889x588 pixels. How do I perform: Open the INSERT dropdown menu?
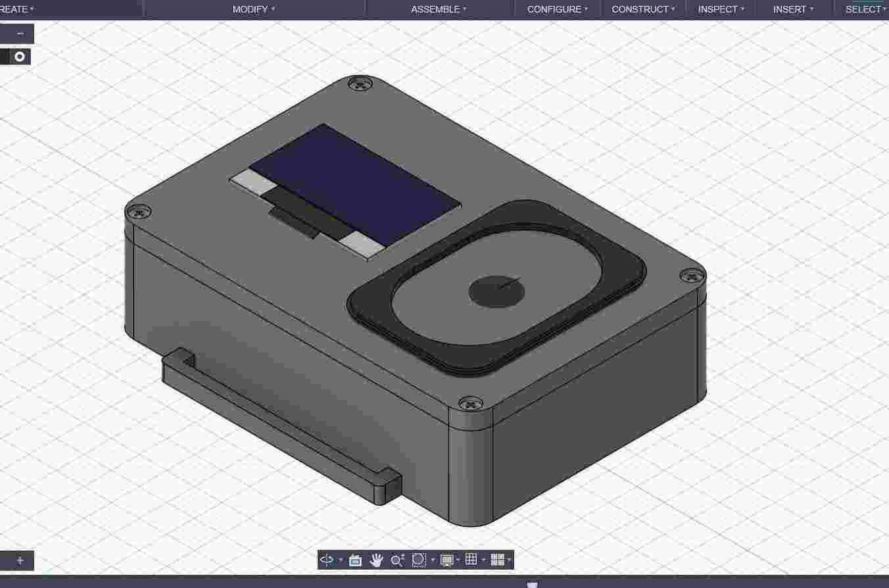(793, 9)
